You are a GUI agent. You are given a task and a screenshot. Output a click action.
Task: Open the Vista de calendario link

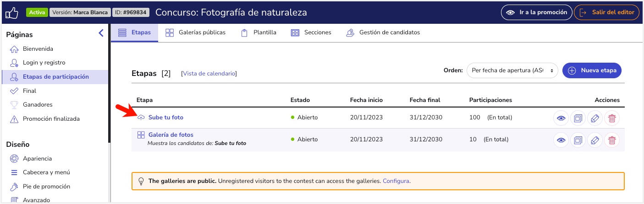click(209, 74)
